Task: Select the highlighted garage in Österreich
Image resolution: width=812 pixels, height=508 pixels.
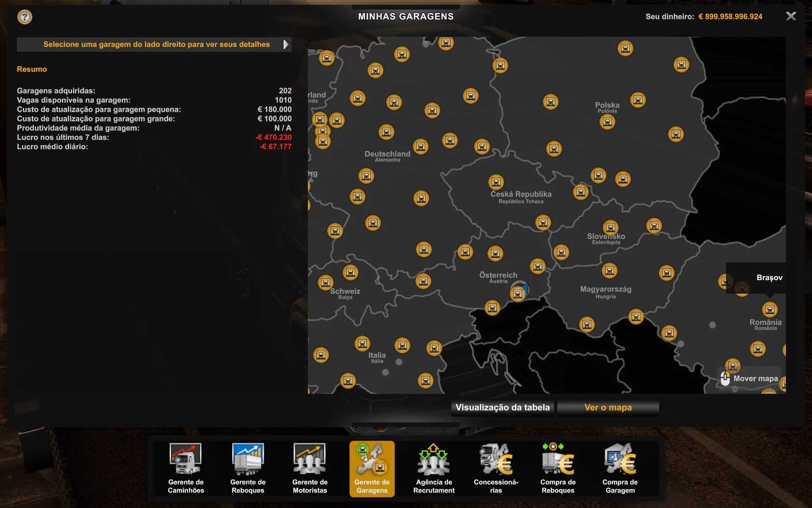Action: point(518,293)
